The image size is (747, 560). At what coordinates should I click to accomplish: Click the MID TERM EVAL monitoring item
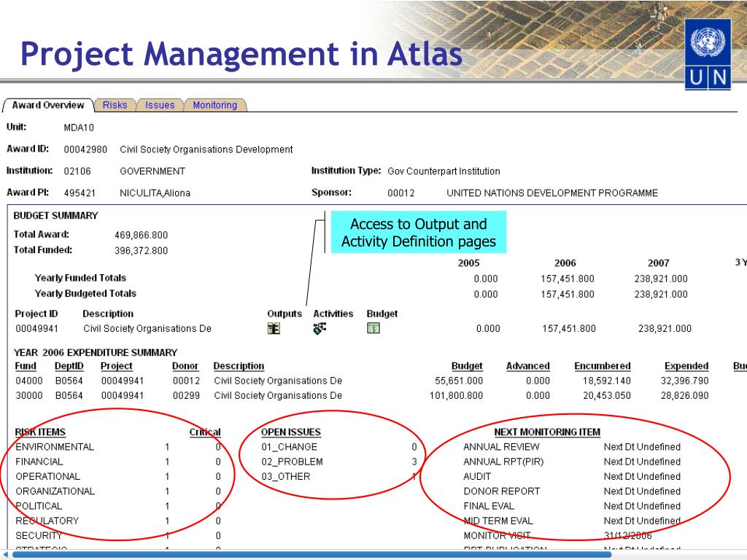tap(498, 521)
